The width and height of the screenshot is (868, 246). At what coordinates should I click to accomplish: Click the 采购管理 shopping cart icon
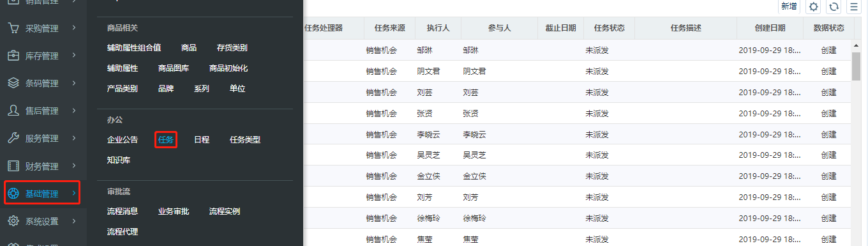point(13,28)
